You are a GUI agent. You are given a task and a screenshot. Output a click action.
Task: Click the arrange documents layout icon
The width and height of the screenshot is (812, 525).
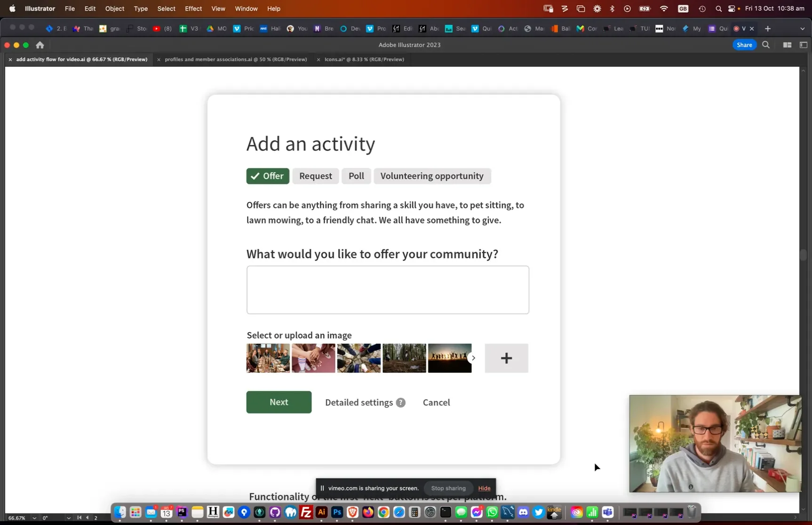[787, 45]
